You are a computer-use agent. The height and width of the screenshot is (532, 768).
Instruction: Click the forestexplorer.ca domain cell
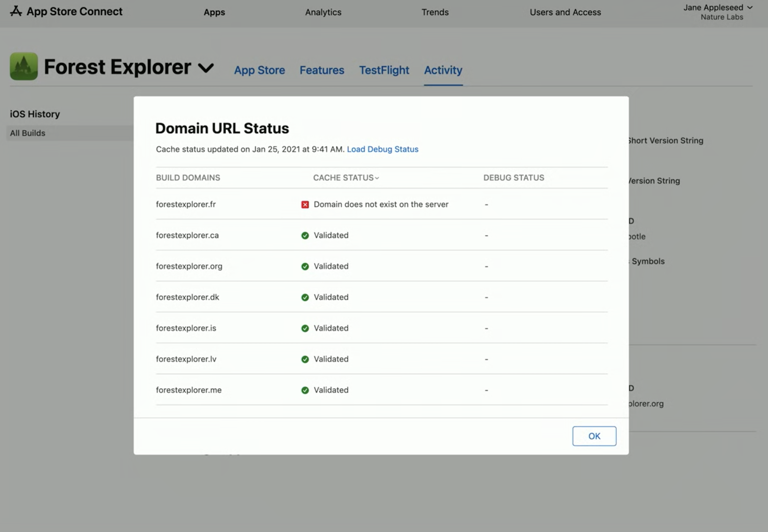187,235
